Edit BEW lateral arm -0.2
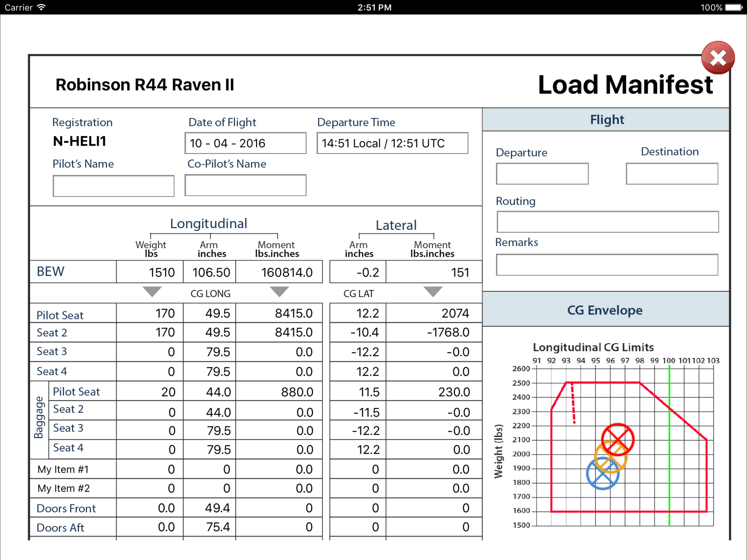This screenshot has width=747, height=560. click(358, 272)
